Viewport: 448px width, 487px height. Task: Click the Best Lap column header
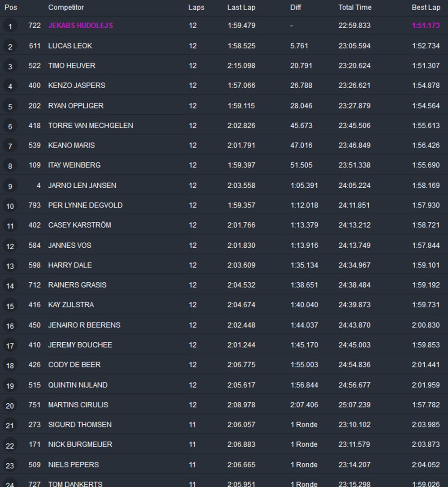pyautogui.click(x=426, y=8)
